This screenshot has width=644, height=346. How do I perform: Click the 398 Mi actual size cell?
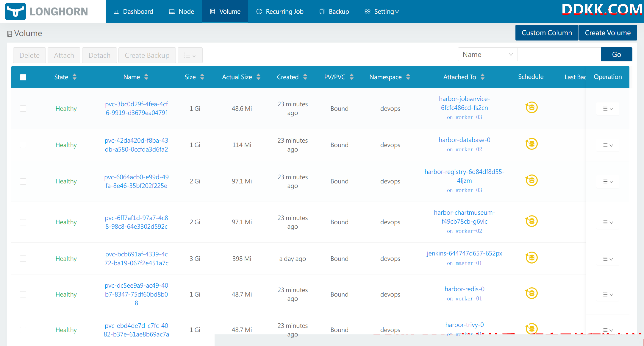[242, 259]
